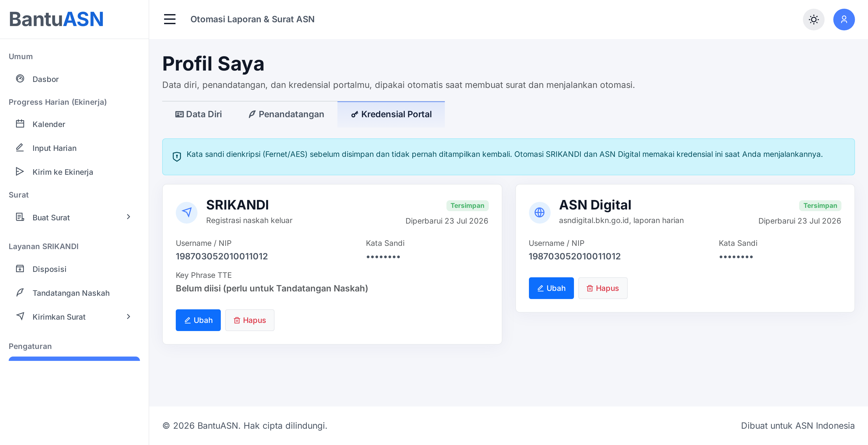Screen dimensions: 868x445
Task: Click the 'Registrasi naskah keluar' subtitle
Action: tap(249, 221)
